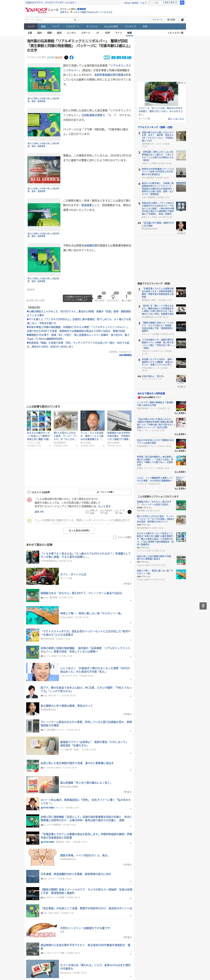
Task: Select the トップ navigation tab
Action: (31, 27)
